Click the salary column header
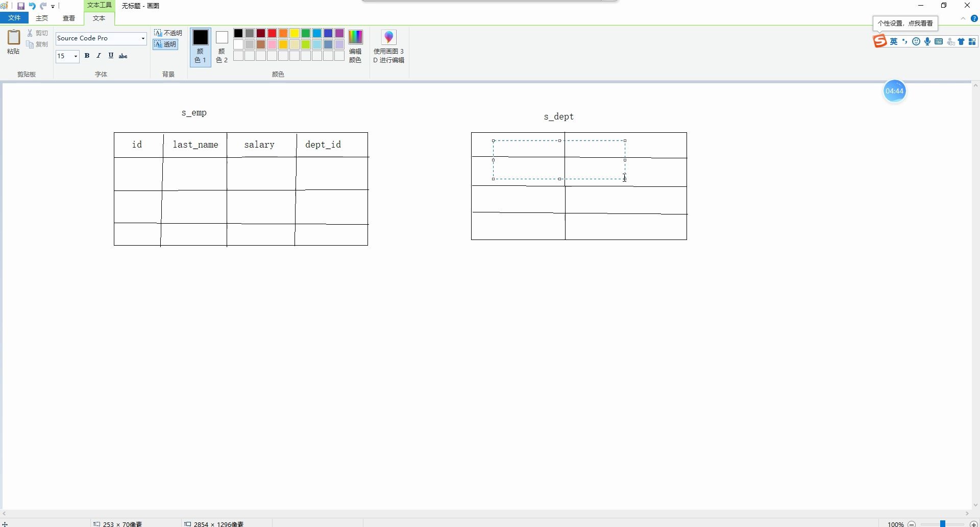The image size is (980, 527). 259,145
